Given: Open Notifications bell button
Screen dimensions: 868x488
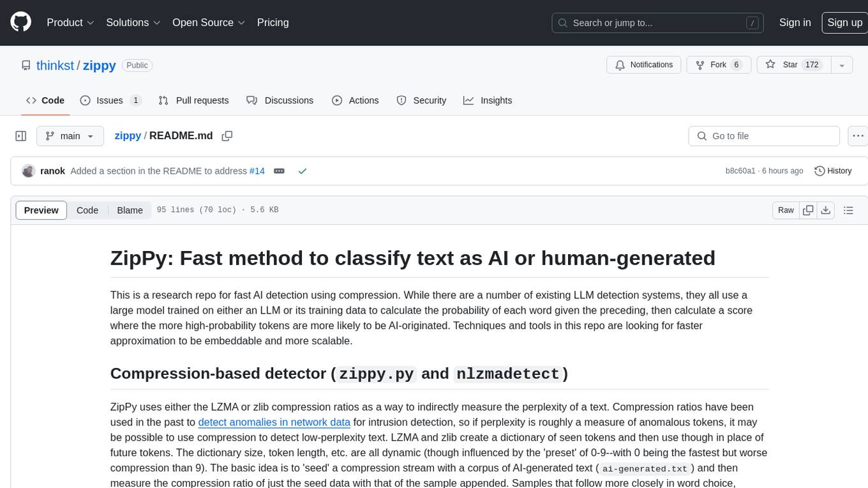Looking at the screenshot, I should tap(644, 65).
